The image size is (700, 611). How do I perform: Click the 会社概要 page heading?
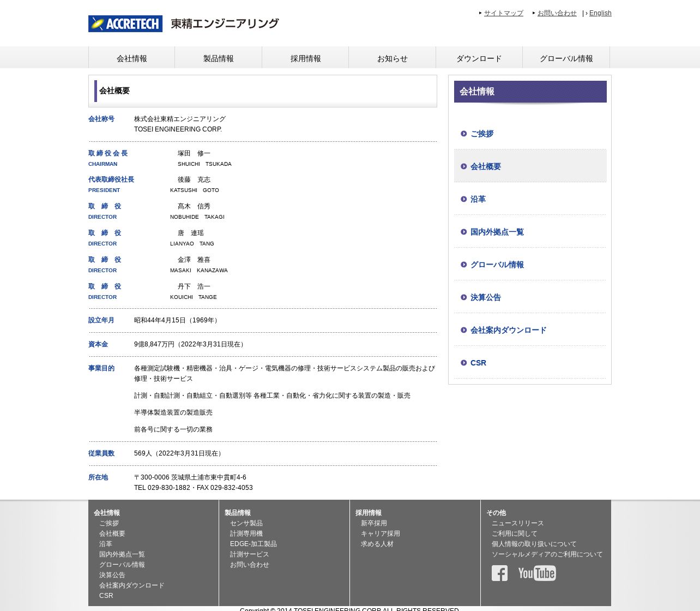pyautogui.click(x=114, y=91)
